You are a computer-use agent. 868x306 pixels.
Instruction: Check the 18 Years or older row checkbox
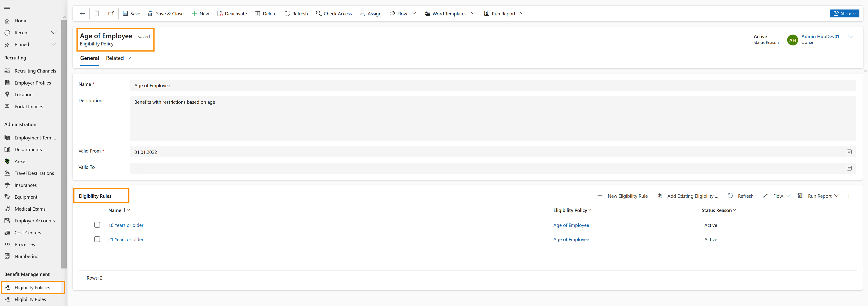(x=97, y=225)
